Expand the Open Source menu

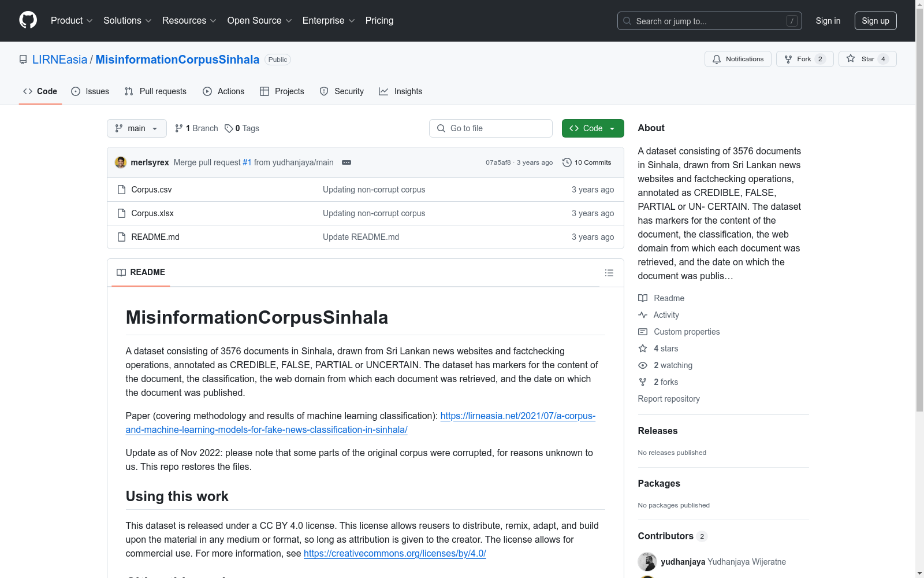260,21
